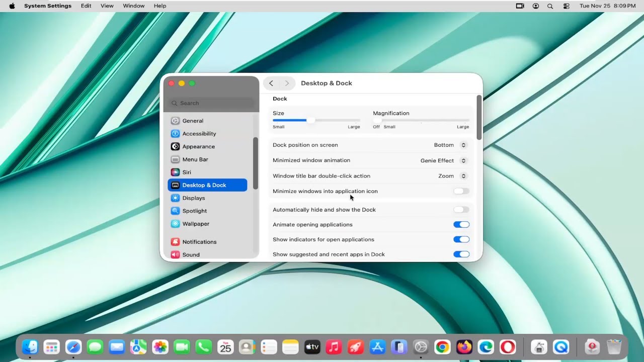Viewport: 644px width, 362px height.
Task: Open Messages app in Dock
Action: (95, 347)
